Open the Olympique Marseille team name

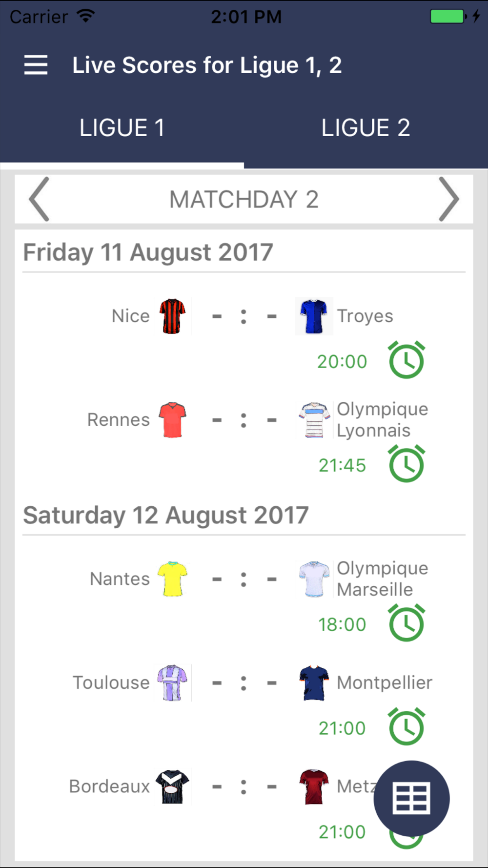382,579
